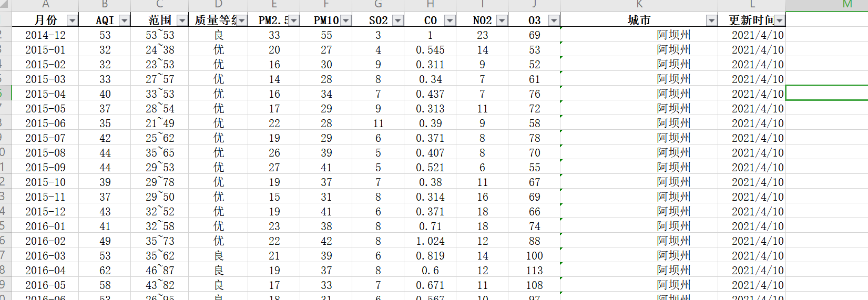The width and height of the screenshot is (868, 300).
Task: Select range cell 24~38
Action: [x=160, y=50]
